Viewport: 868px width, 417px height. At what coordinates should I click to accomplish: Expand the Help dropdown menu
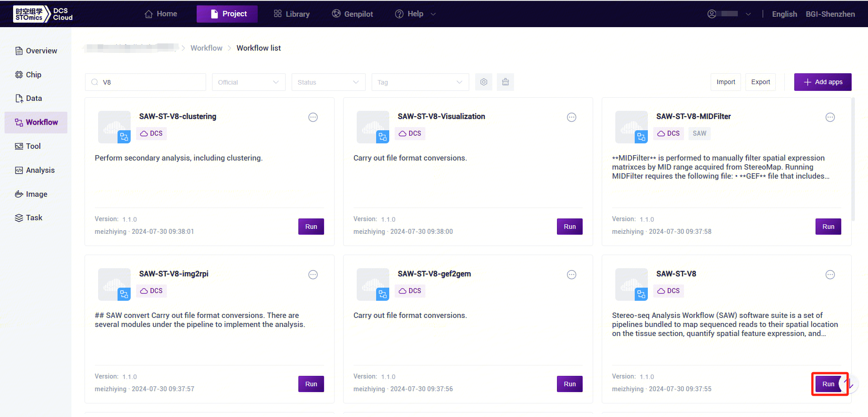tap(415, 14)
